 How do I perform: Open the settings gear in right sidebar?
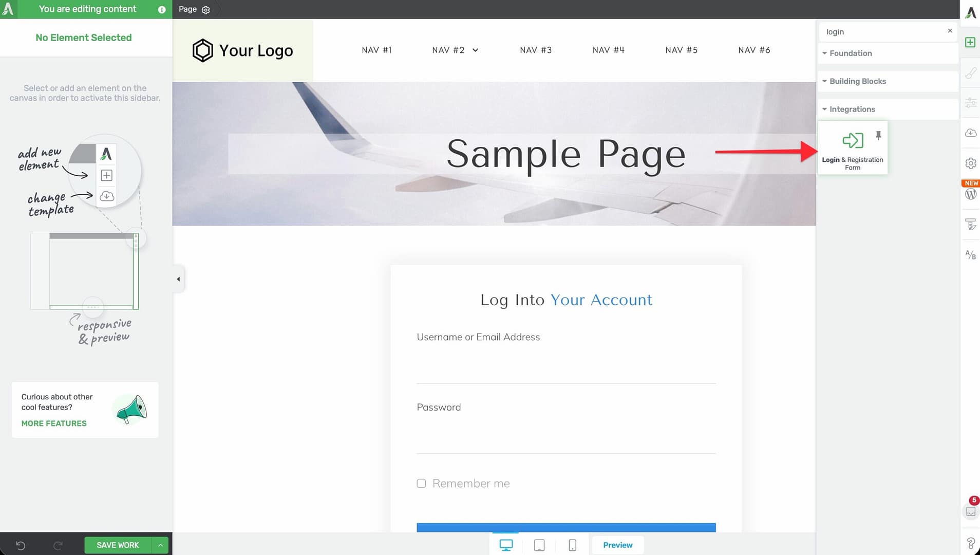pos(970,163)
